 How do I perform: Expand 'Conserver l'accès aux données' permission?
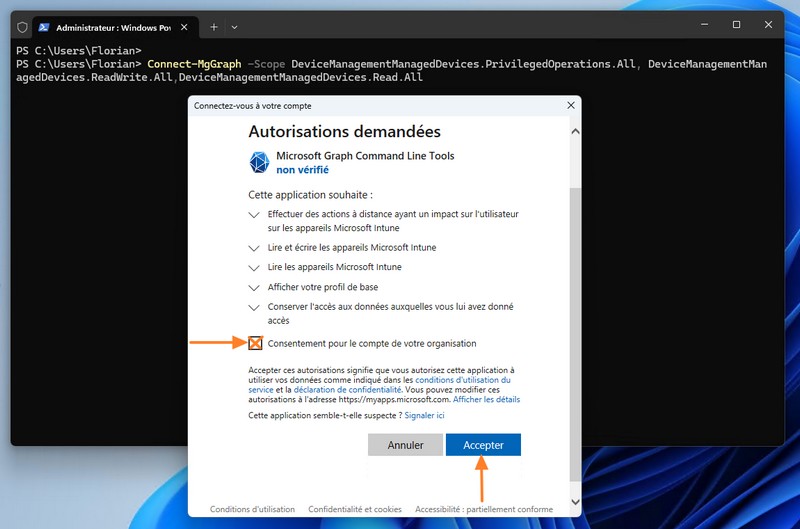coord(254,308)
